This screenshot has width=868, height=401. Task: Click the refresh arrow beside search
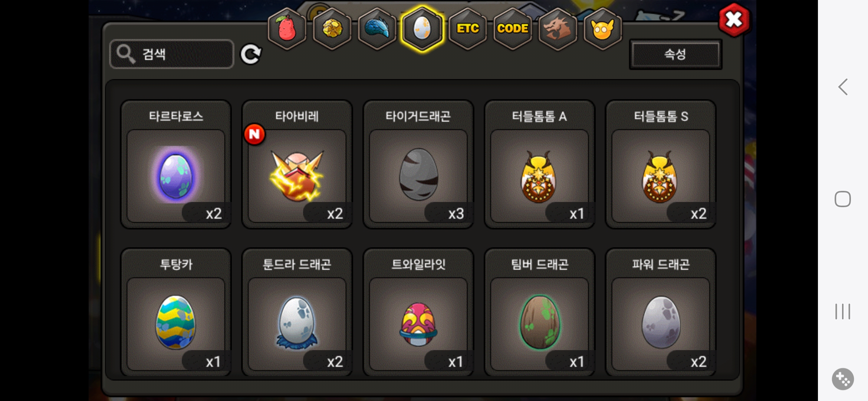251,55
